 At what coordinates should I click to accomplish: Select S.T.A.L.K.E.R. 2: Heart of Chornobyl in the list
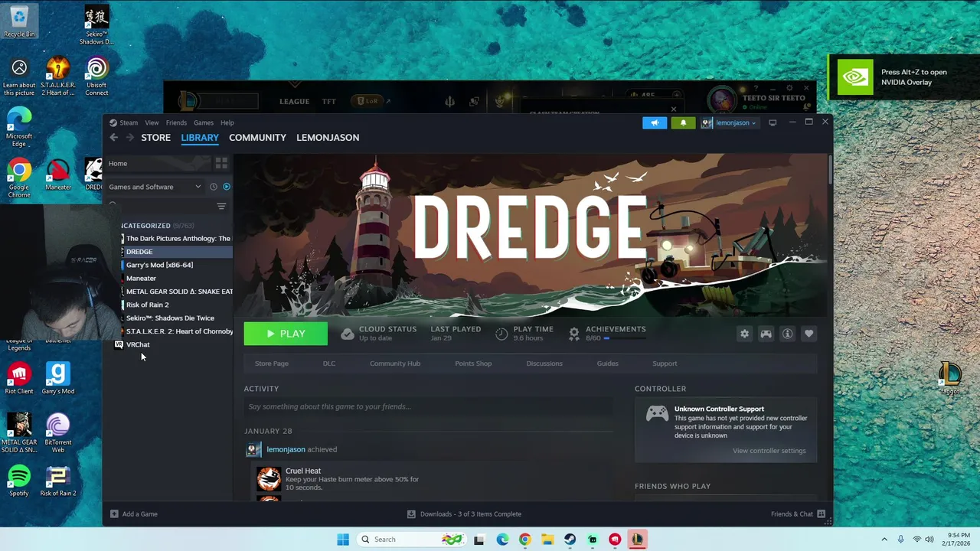pyautogui.click(x=177, y=331)
